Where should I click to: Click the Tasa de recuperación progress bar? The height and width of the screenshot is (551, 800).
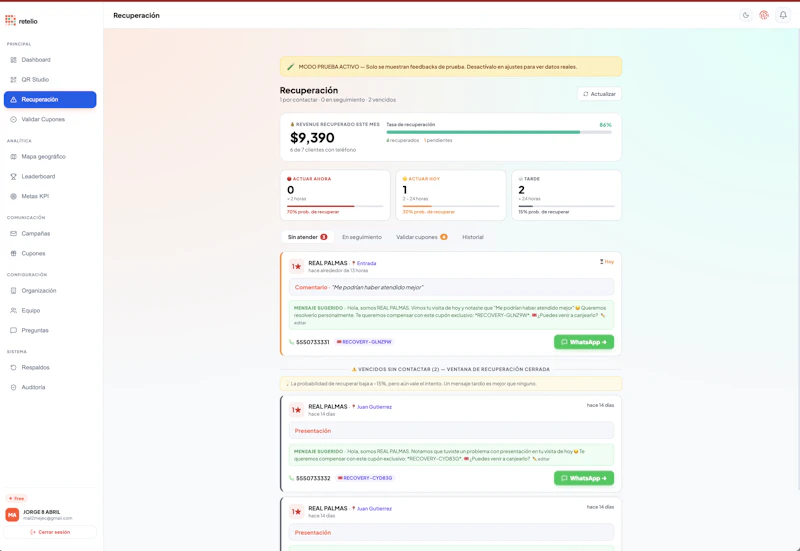coord(499,132)
